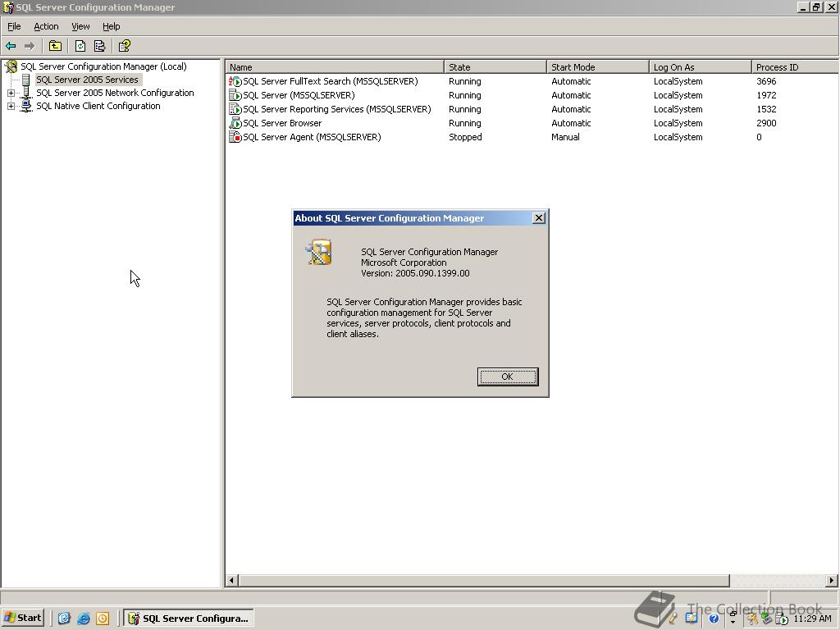Click process ID 2900
Image resolution: width=840 pixels, height=630 pixels.
[766, 123]
